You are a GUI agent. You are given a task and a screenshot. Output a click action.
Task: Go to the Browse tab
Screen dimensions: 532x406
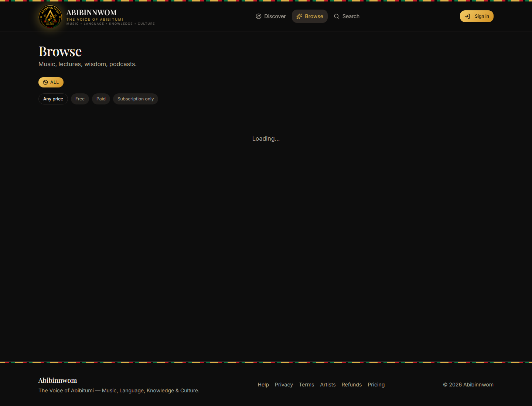(310, 16)
